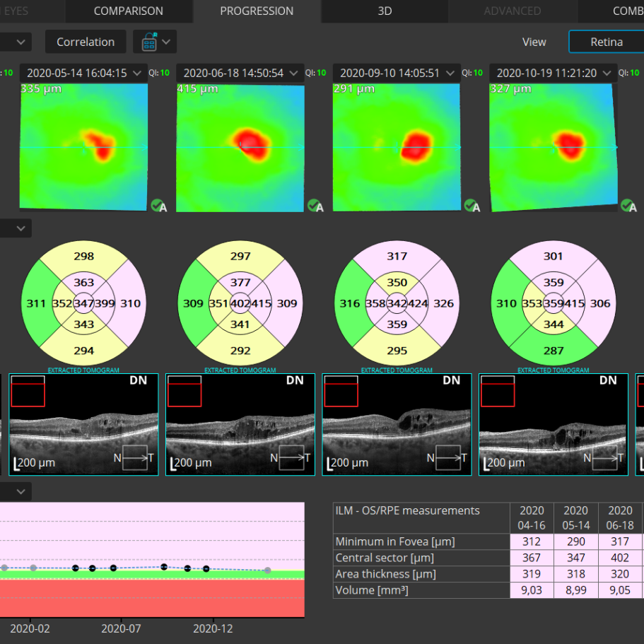The width and height of the screenshot is (644, 644).
Task: Click the N→T orientation icon on the first tomogram
Action: (133, 458)
